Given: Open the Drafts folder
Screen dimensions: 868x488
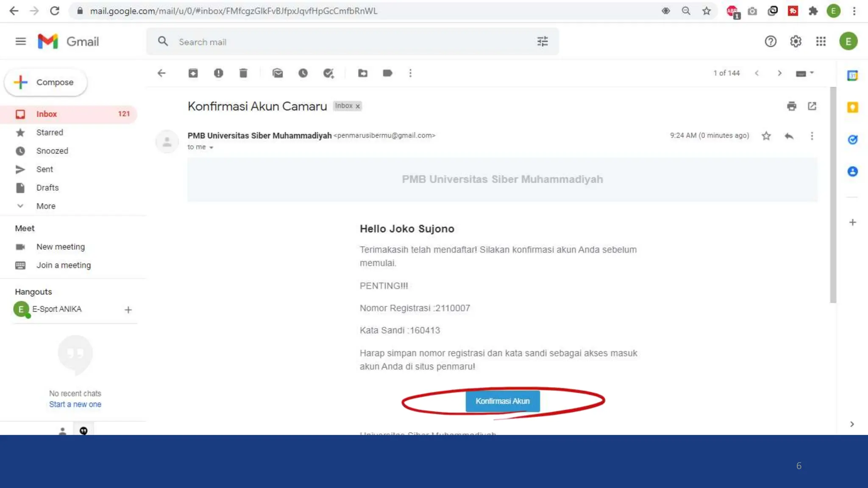Looking at the screenshot, I should [47, 188].
